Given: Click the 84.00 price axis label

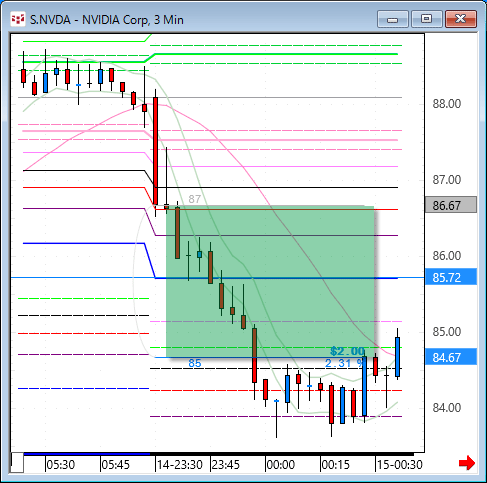Looking at the screenshot, I should [447, 408].
